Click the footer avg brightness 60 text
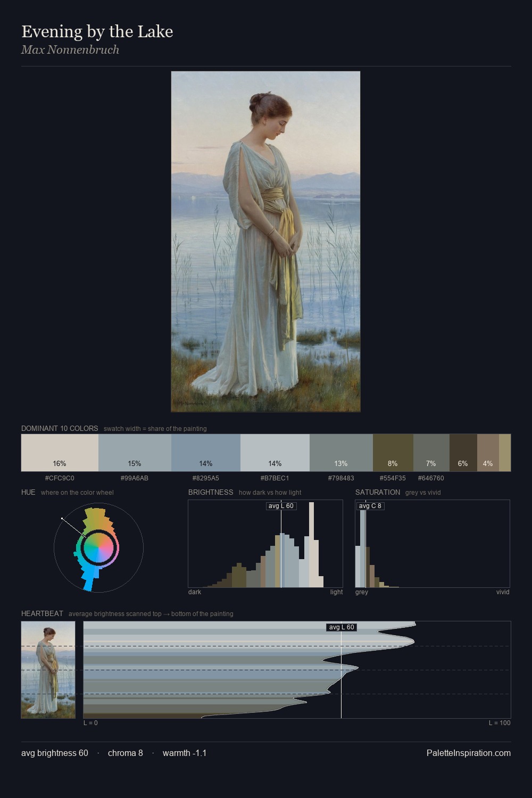 [x=55, y=753]
